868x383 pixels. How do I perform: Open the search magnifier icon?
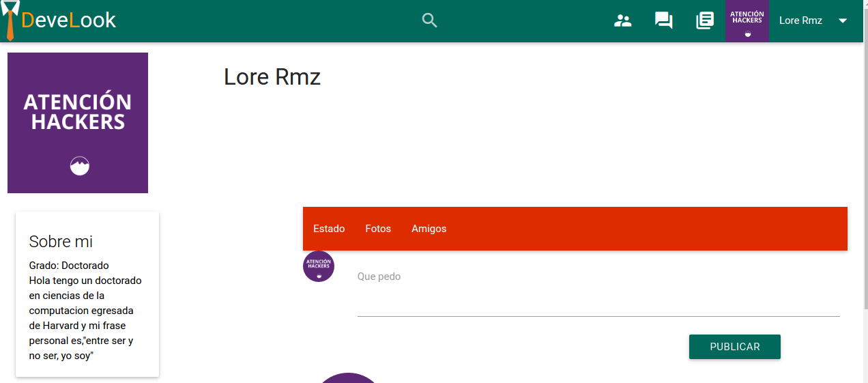429,20
